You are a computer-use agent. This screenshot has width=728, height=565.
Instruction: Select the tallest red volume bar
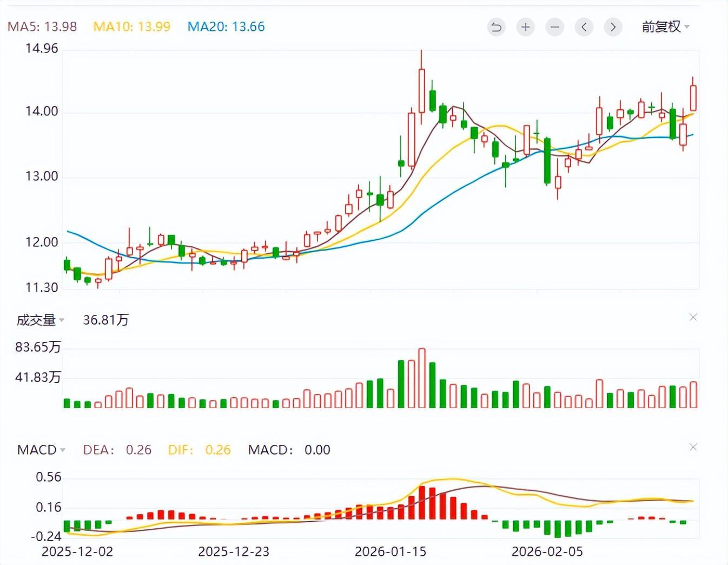[422, 378]
